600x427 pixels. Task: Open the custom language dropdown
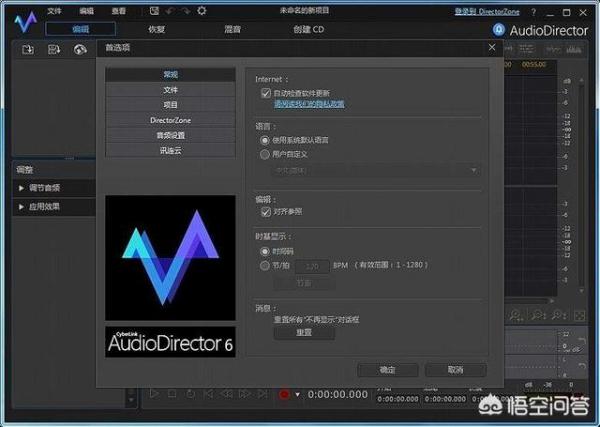[376, 170]
